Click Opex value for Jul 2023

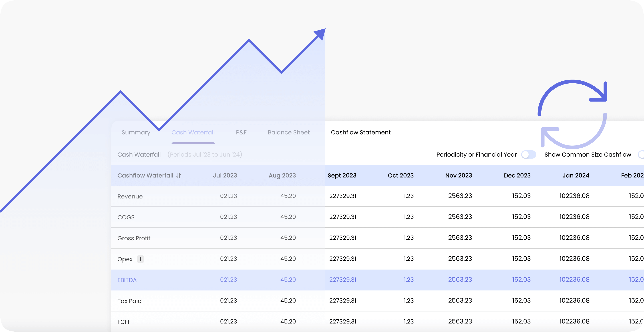pos(228,259)
